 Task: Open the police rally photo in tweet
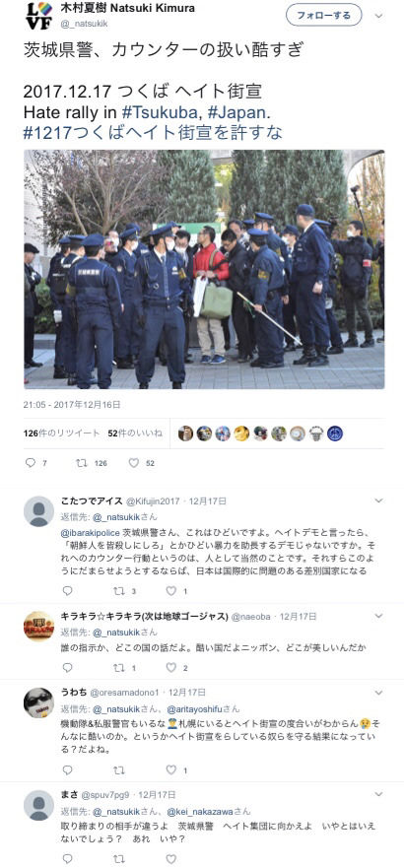204,269
